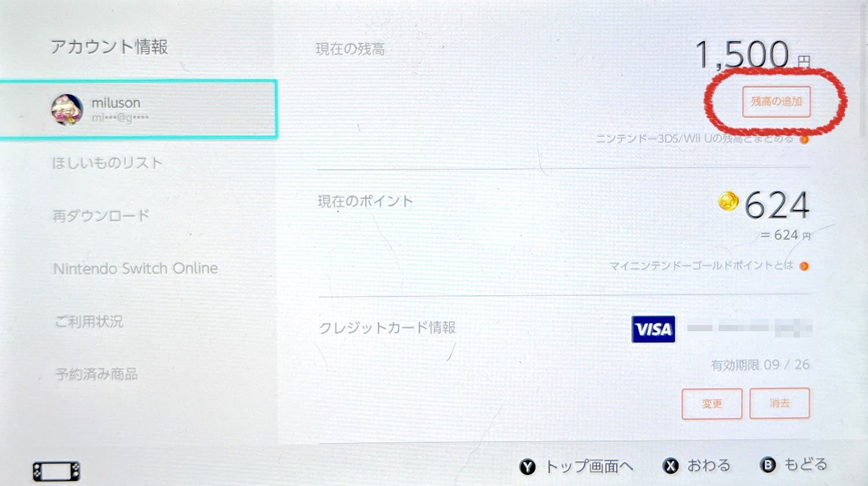Open Nintendo Switch Online in sidebar
Image resolution: width=868 pixels, height=486 pixels.
click(135, 268)
